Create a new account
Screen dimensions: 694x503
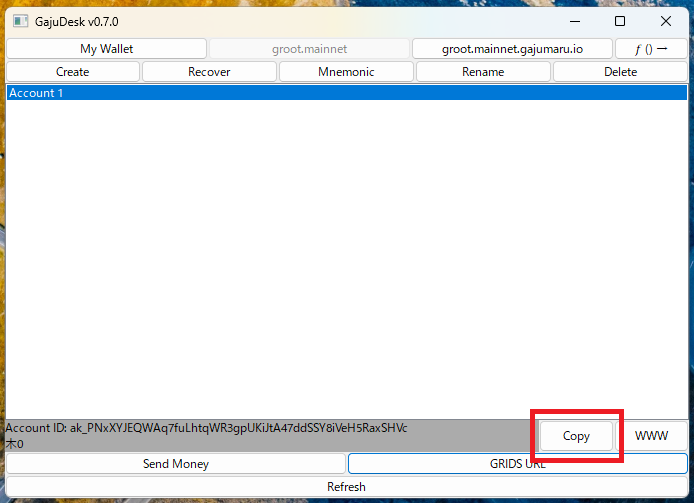coord(73,72)
